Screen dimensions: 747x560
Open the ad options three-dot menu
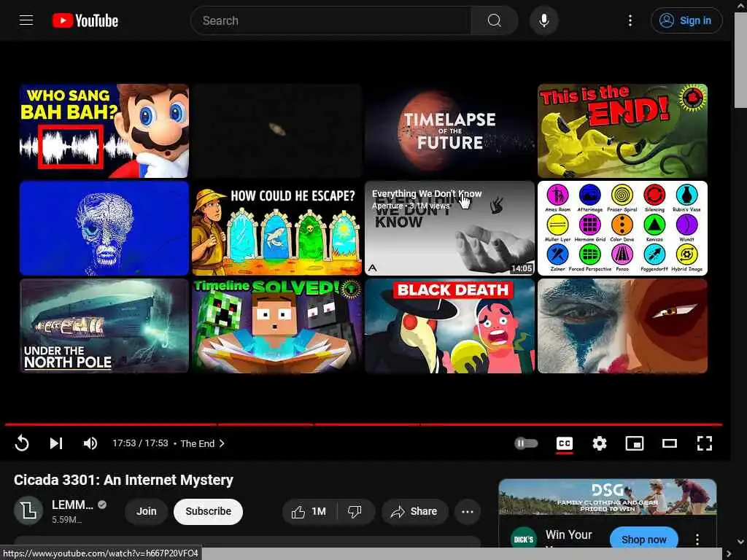697,540
